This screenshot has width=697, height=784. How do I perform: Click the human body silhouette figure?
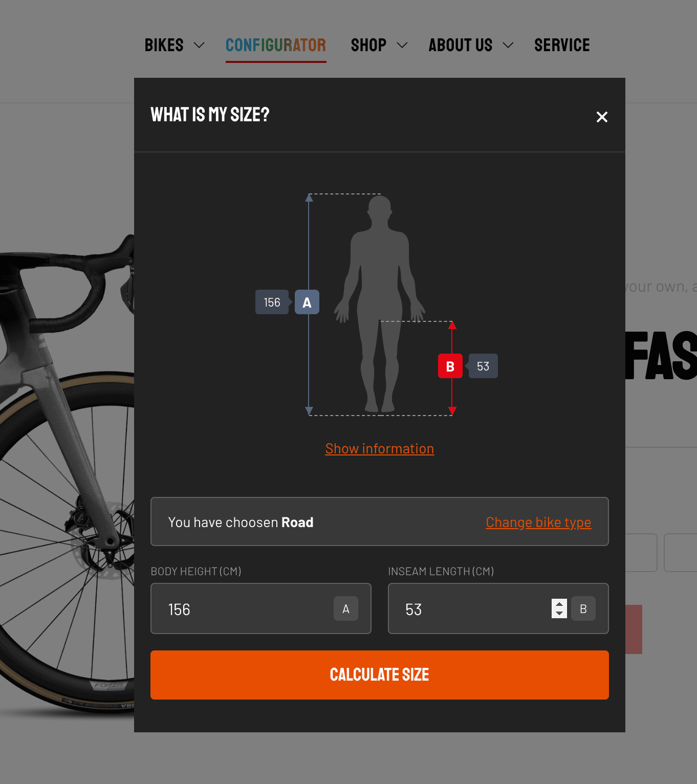tap(380, 303)
